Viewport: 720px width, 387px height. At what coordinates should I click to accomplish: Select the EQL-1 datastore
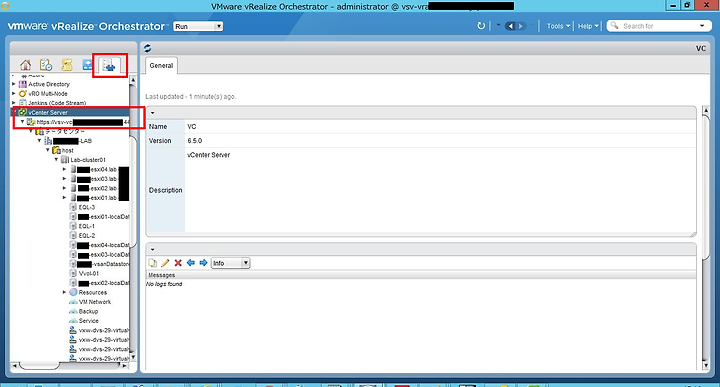[x=86, y=226]
